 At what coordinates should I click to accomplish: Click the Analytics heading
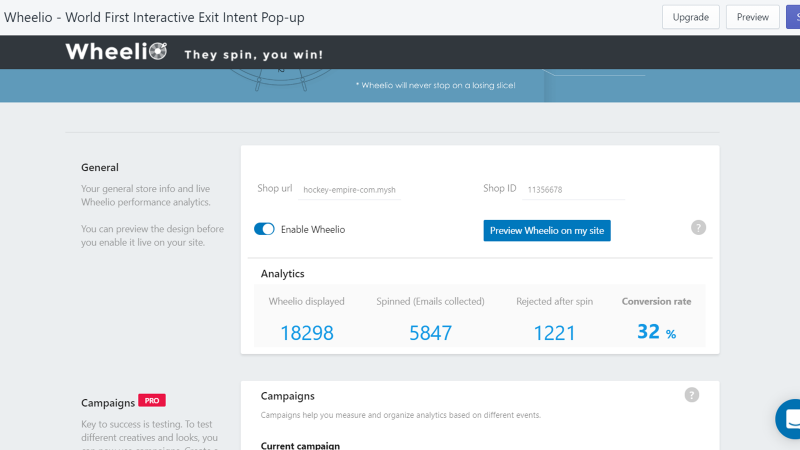(283, 273)
